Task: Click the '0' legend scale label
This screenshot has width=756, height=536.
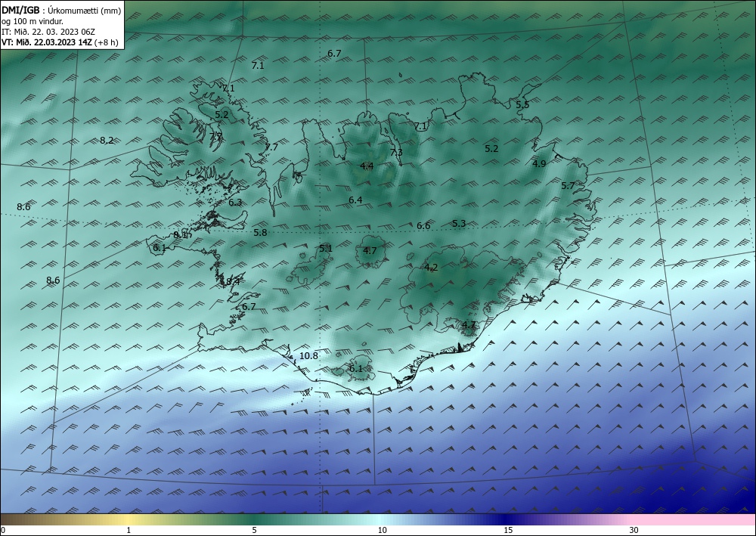Action: pyautogui.click(x=3, y=531)
